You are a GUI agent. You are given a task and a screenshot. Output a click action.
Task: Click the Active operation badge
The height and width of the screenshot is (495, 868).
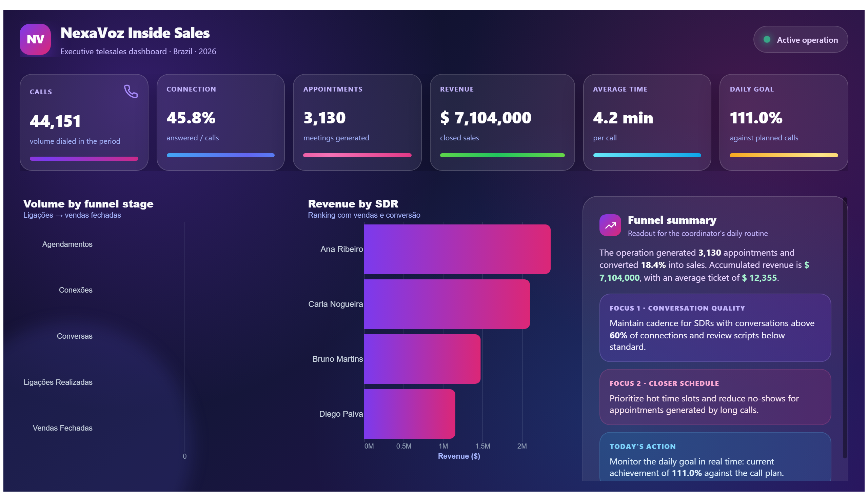[x=800, y=39]
